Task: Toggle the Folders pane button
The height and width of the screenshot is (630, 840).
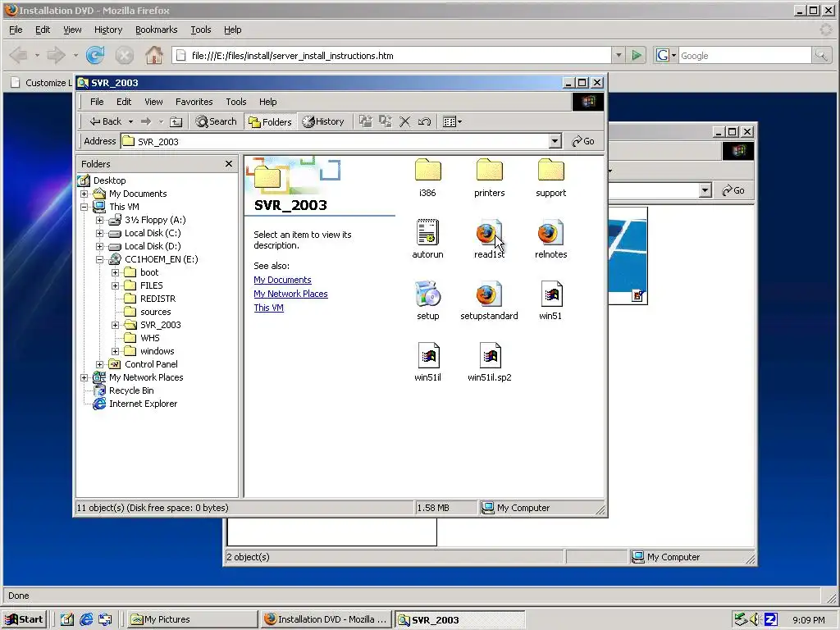Action: (x=270, y=121)
